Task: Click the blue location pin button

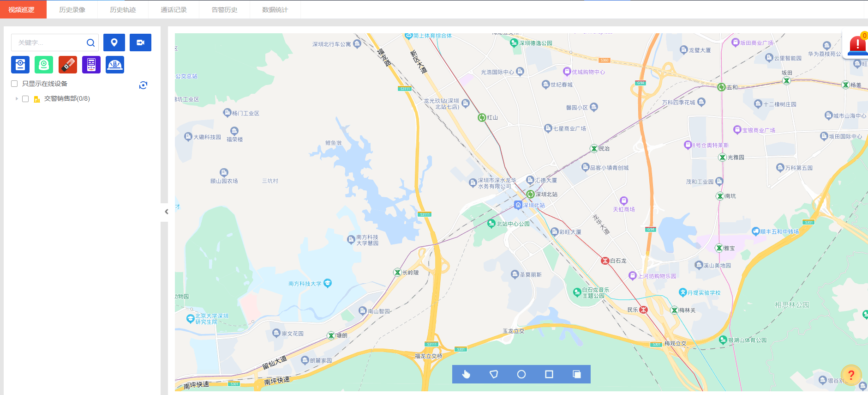Action: click(114, 43)
